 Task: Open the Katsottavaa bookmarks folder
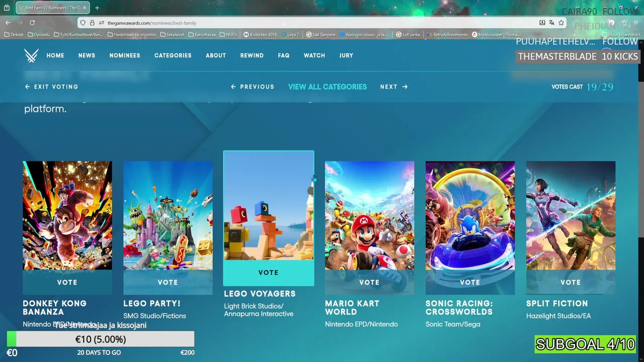tap(202, 35)
